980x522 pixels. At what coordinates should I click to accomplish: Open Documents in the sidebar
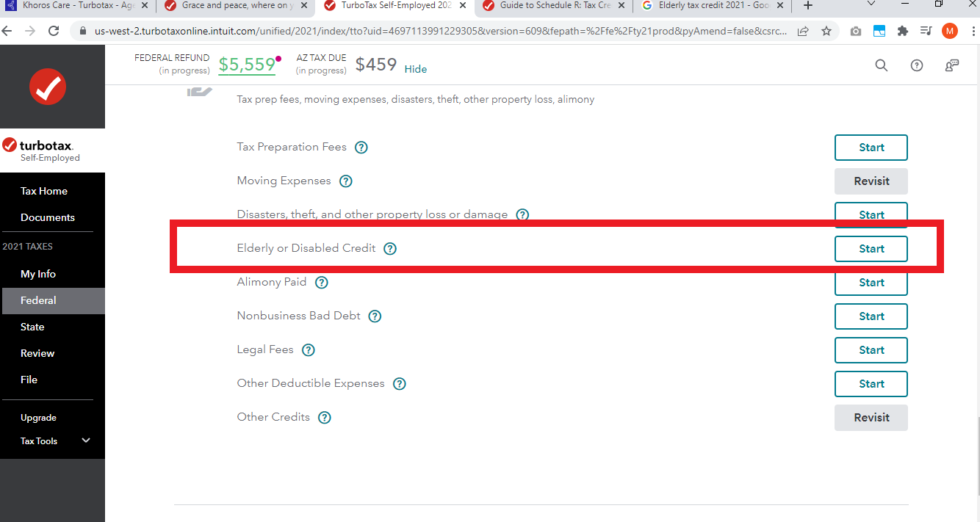(48, 217)
